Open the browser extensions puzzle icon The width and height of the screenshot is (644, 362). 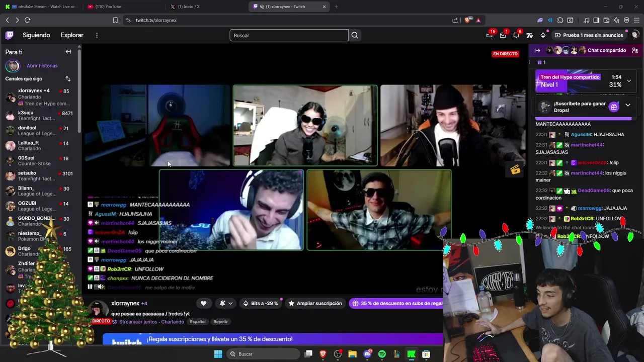click(560, 20)
